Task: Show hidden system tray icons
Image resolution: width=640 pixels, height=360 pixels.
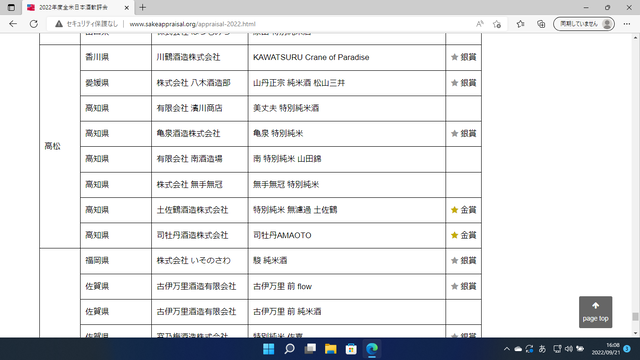Action: tap(507, 349)
